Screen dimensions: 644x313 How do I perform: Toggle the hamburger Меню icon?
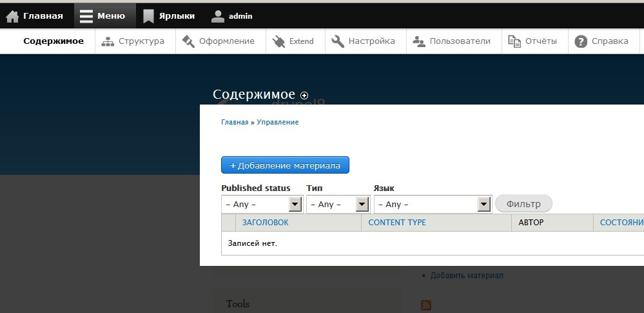point(86,16)
